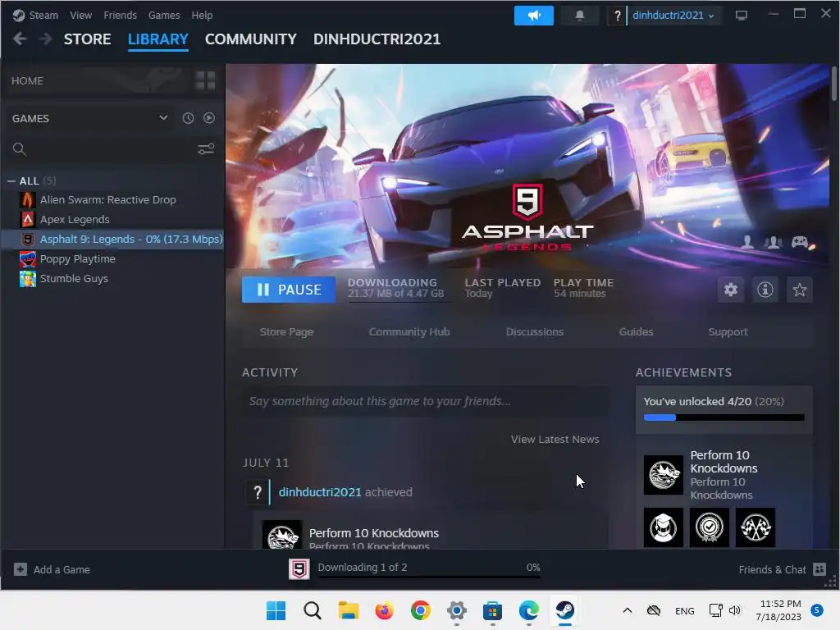840x630 pixels.
Task: Switch to the library grid view icon
Action: 205,81
